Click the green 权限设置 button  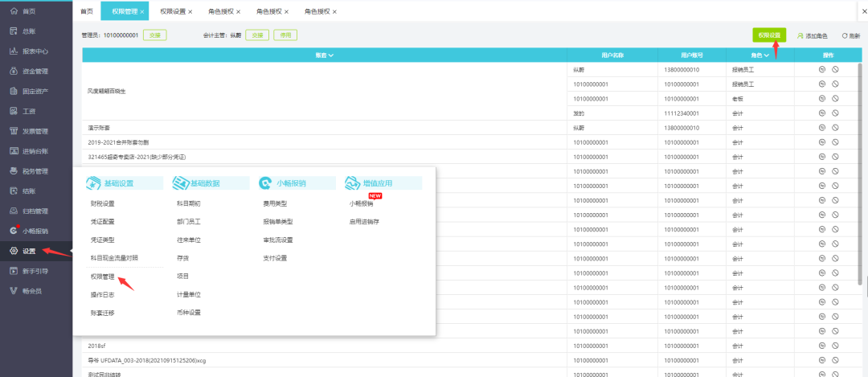tap(768, 35)
